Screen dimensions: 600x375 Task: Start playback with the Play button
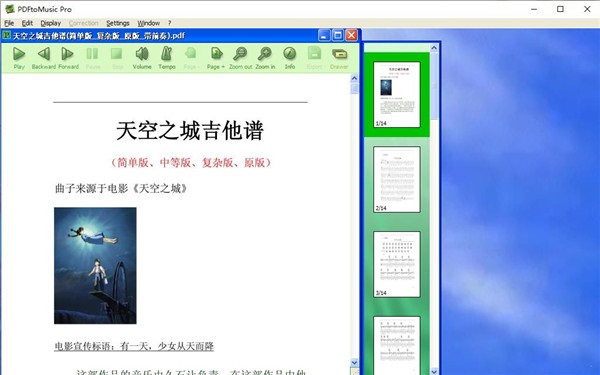[x=19, y=58]
